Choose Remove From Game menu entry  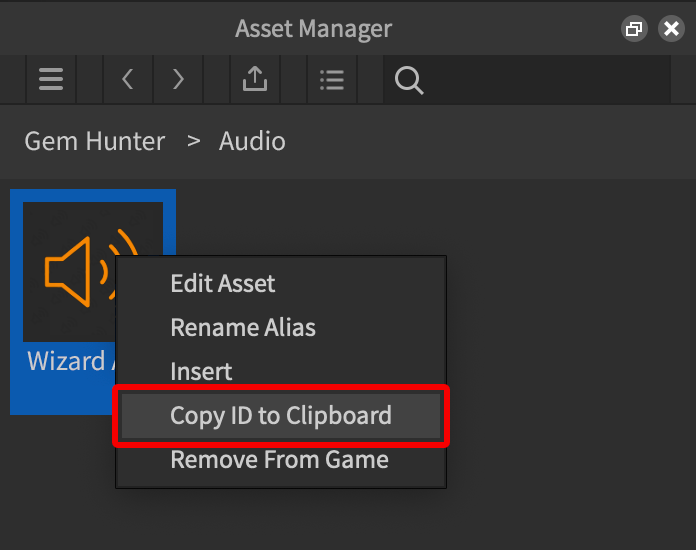tap(279, 460)
